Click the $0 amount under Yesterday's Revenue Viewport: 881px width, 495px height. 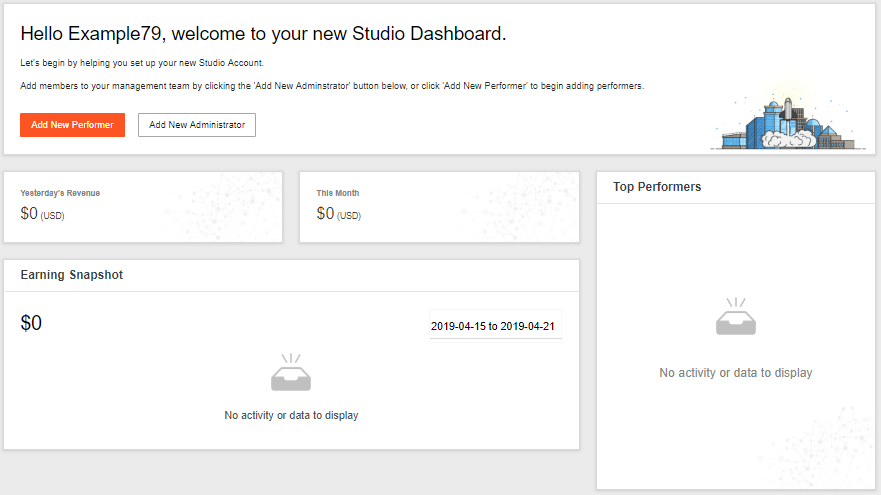(29, 213)
